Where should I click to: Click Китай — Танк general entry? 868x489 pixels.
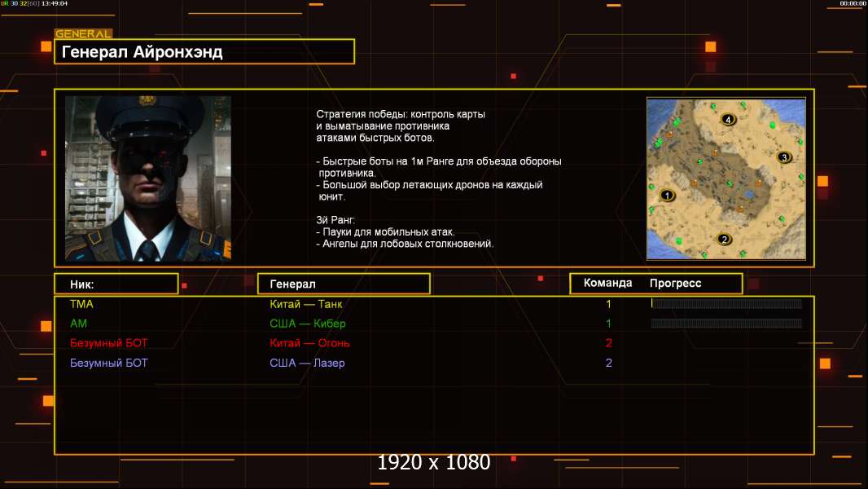(x=306, y=304)
